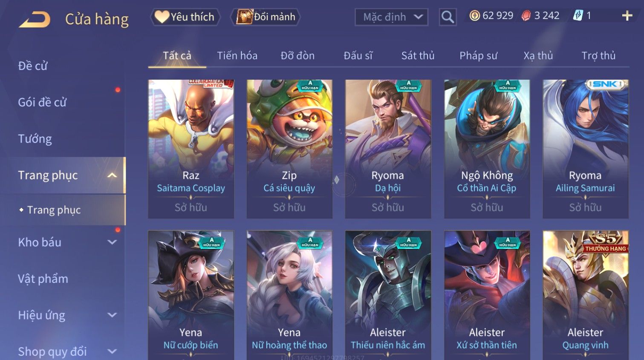Screen dimensions: 644x360
Task: Open Gói đề cử in sidebar
Action: (42, 102)
